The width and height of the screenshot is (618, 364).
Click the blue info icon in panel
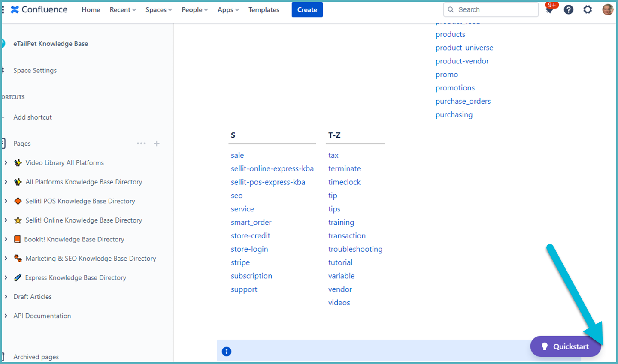[227, 352]
